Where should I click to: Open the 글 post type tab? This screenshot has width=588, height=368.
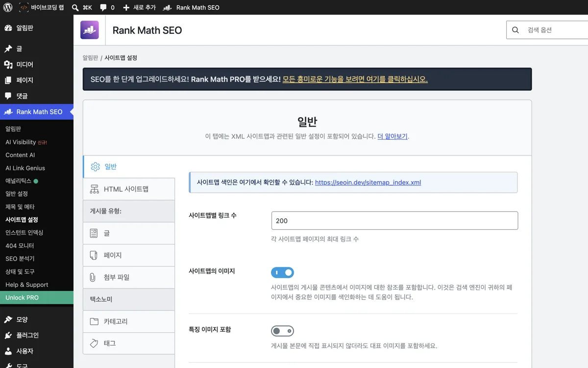129,233
